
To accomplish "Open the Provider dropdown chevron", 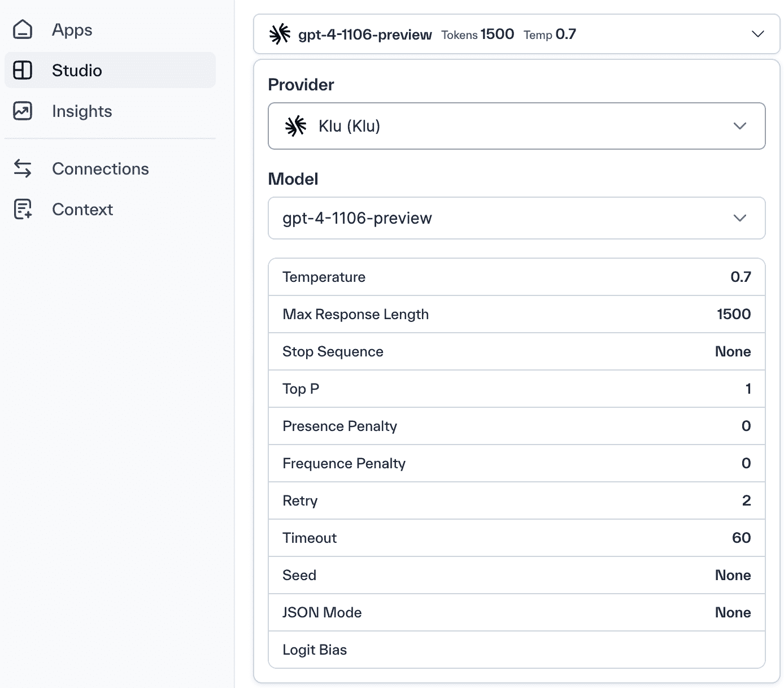I will (739, 126).
